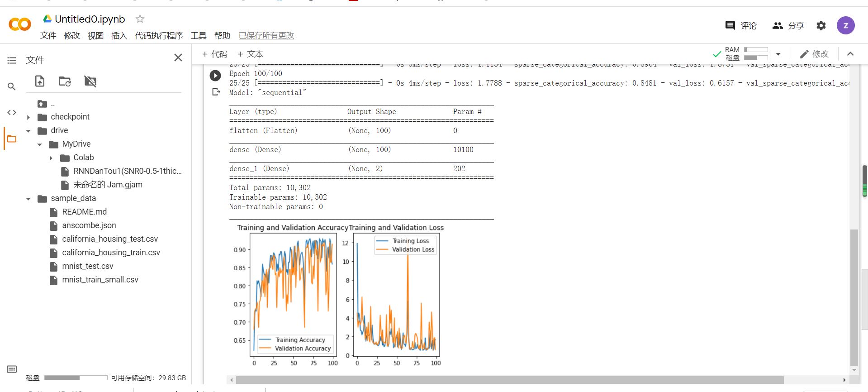868x392 pixels.
Task: Select the sample_data folder
Action: (73, 198)
